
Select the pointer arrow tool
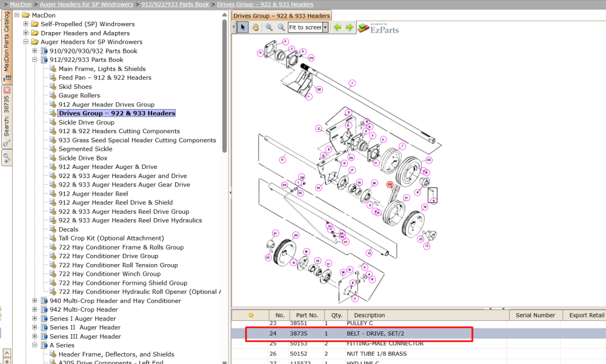[243, 27]
